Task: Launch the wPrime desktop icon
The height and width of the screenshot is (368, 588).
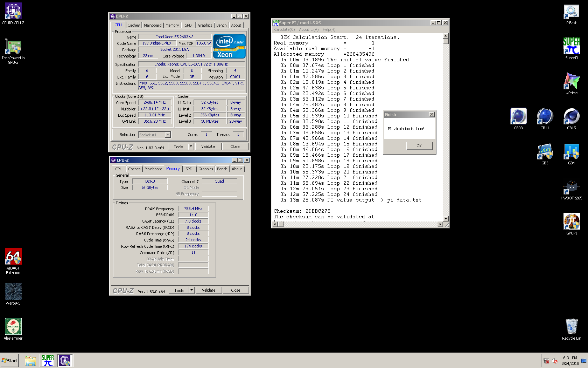Action: (571, 84)
